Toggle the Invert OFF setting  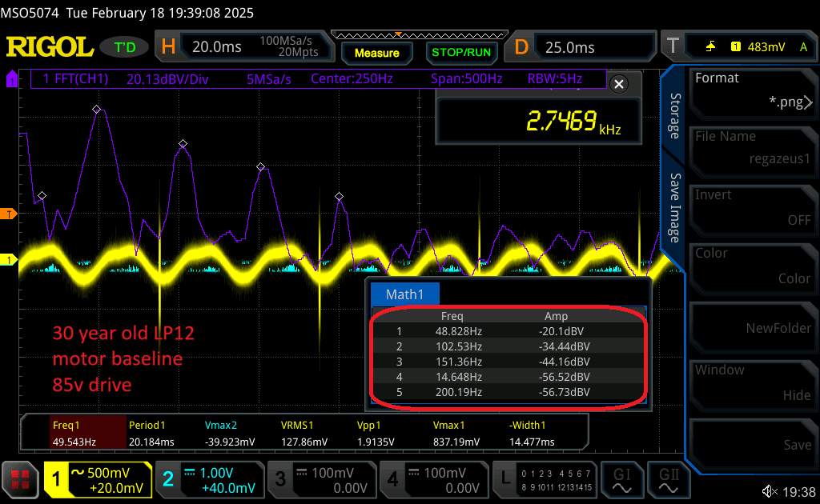click(x=751, y=207)
